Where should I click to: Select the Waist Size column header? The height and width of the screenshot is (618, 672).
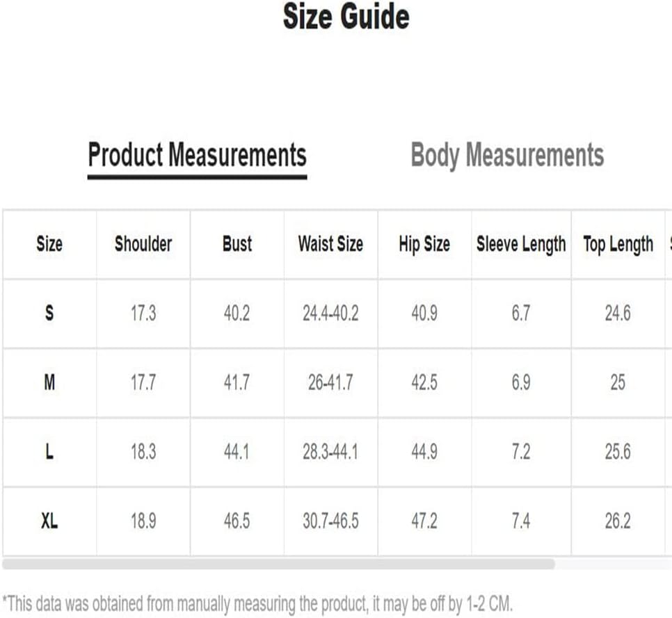coord(330,244)
